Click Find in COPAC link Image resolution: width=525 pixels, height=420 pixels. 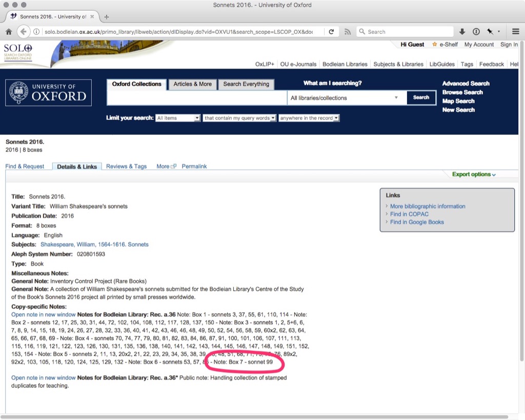(409, 214)
